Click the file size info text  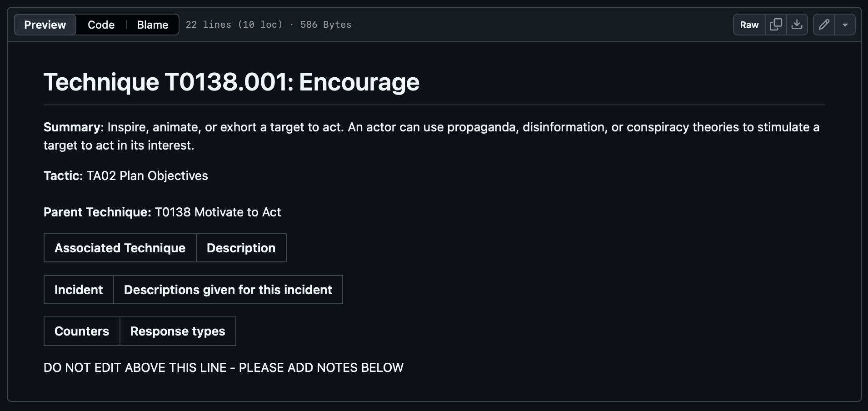click(x=268, y=25)
